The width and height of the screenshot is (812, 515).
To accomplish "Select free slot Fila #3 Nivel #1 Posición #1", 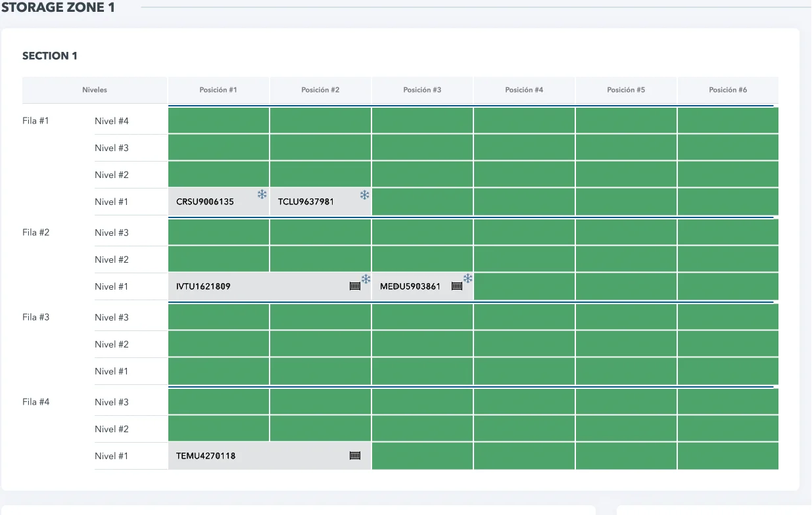I will pos(218,371).
